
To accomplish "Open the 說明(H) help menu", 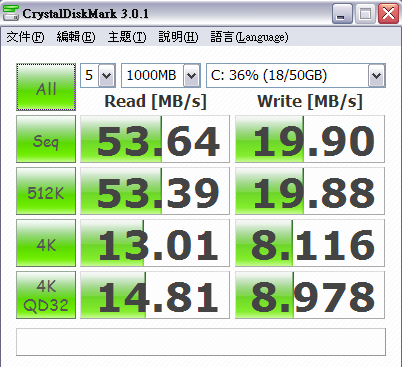I will tap(178, 37).
